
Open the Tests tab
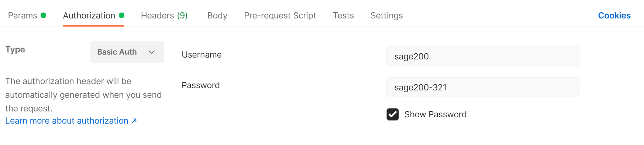[343, 15]
